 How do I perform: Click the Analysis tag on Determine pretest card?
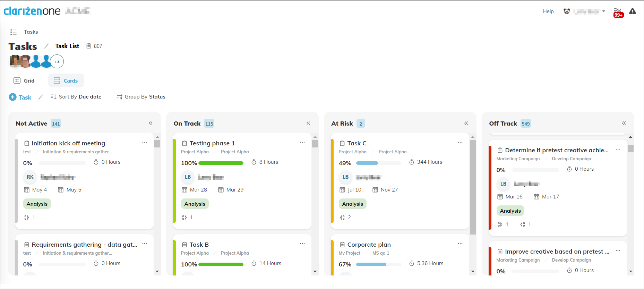tap(510, 211)
